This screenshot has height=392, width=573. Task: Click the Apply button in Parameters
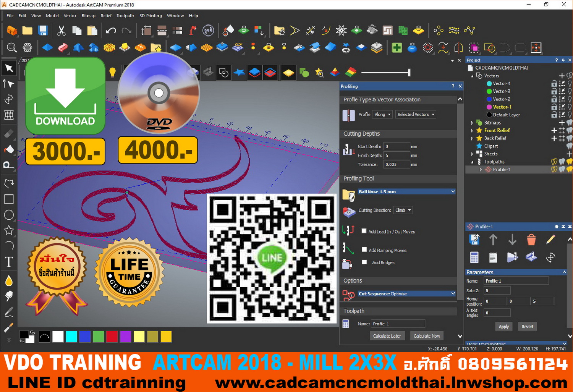coord(504,326)
